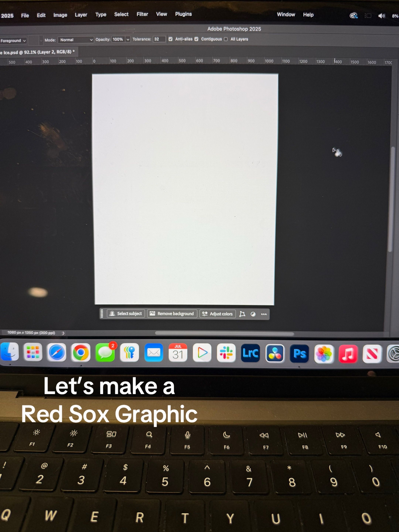Open Slack from the Dock
Image resolution: width=399 pixels, height=532 pixels.
click(226, 353)
